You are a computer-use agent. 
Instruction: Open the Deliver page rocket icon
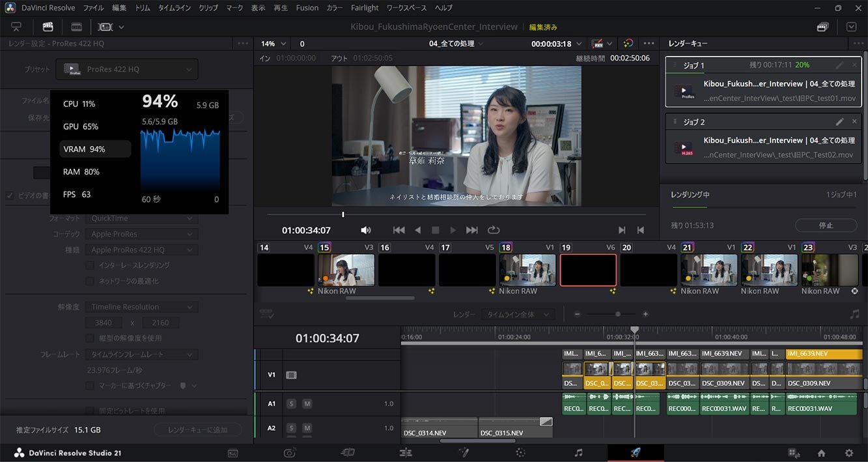[635, 453]
